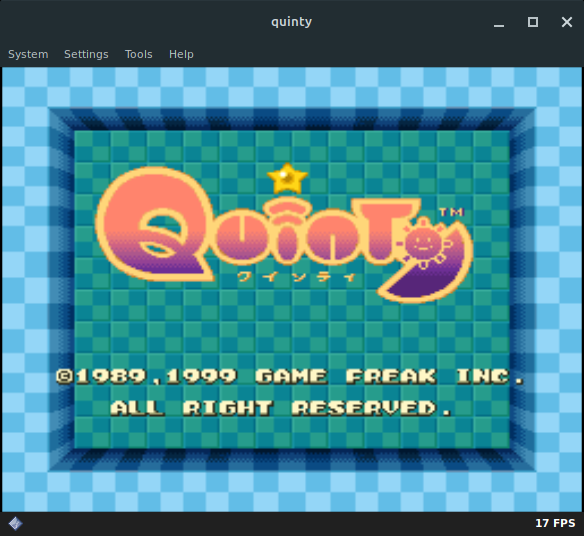Open the Tools menu
Viewport: 584px width, 536px height.
(139, 54)
